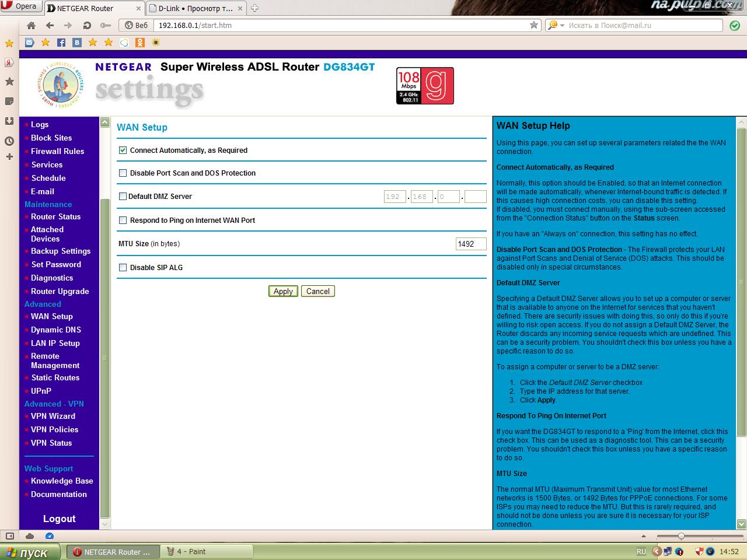Open Router Status page
747x560 pixels.
click(56, 216)
